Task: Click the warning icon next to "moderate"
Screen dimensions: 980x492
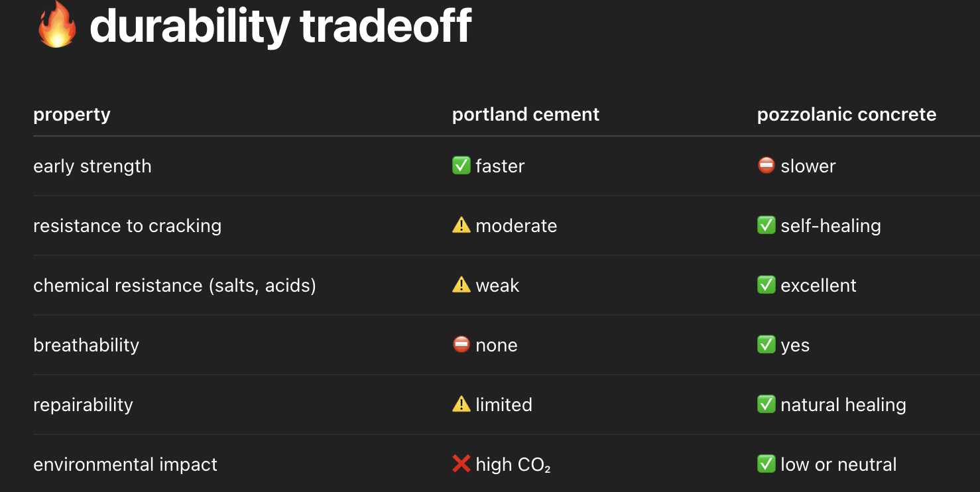Action: (x=461, y=225)
